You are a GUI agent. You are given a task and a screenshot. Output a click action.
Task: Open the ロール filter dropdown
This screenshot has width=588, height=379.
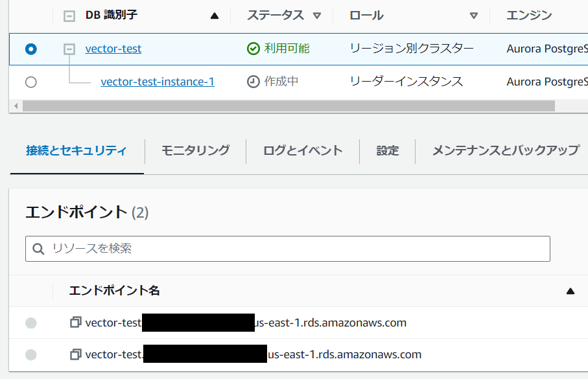tap(475, 15)
